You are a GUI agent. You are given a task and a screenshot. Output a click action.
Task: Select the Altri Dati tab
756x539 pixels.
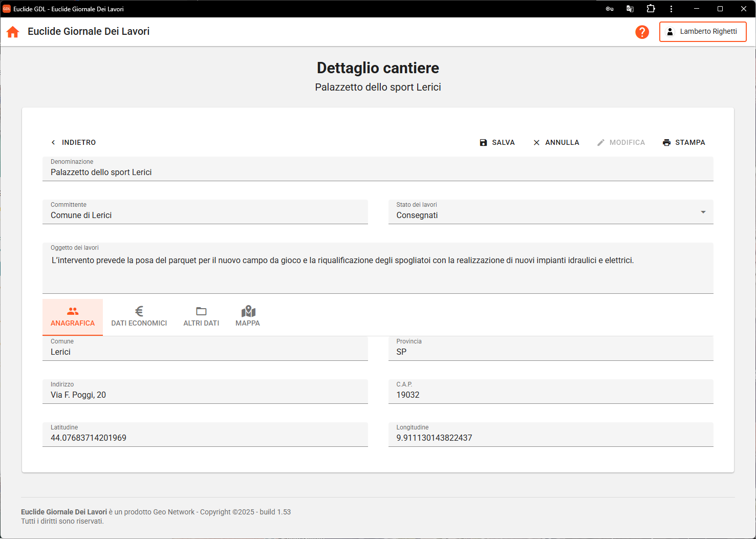pyautogui.click(x=201, y=317)
